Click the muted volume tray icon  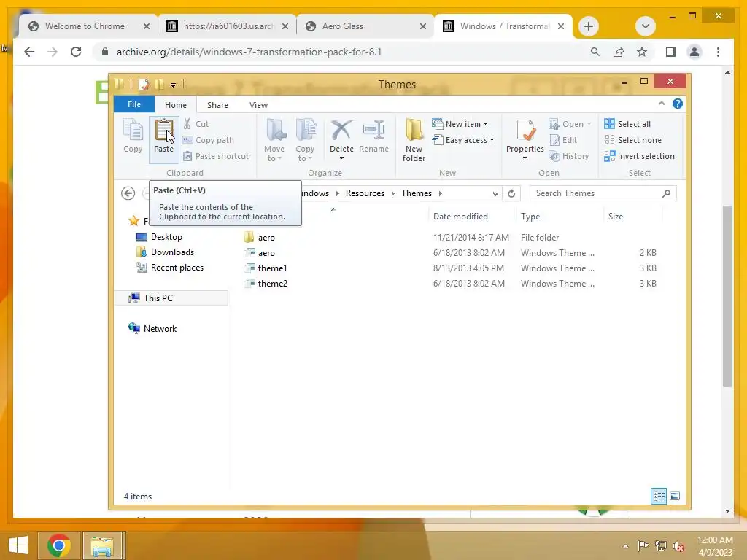point(678,545)
